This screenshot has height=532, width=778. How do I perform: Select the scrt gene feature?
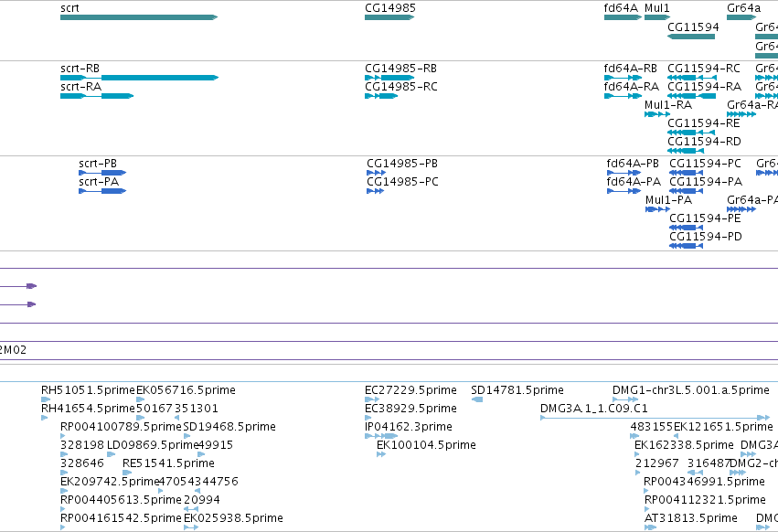coord(139,17)
